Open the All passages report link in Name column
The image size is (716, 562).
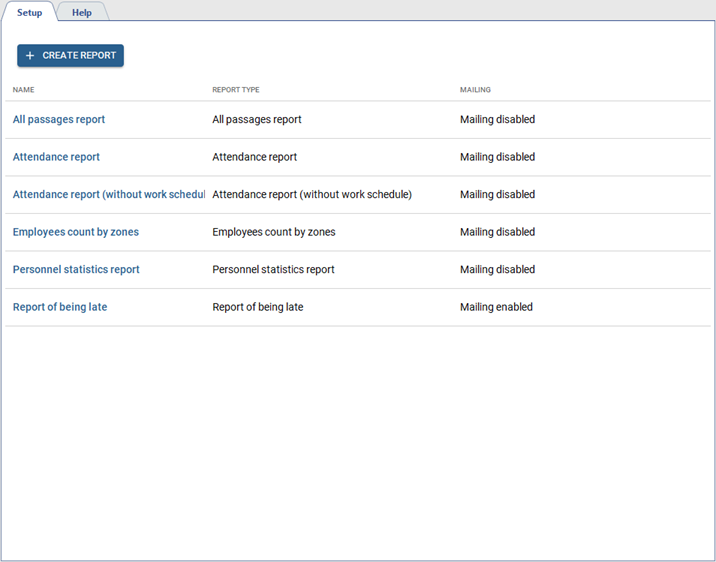(59, 120)
